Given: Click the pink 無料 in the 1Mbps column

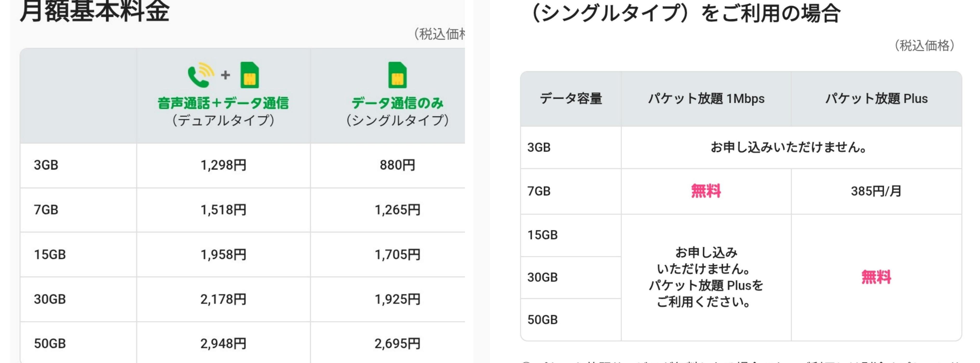Looking at the screenshot, I should pyautogui.click(x=706, y=191).
